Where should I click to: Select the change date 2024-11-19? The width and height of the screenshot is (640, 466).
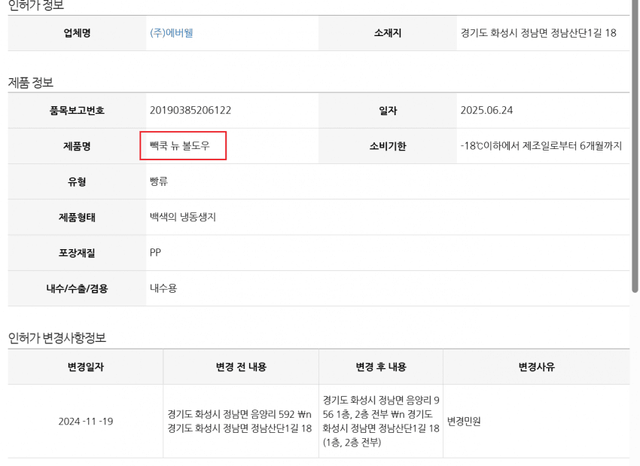pos(85,421)
